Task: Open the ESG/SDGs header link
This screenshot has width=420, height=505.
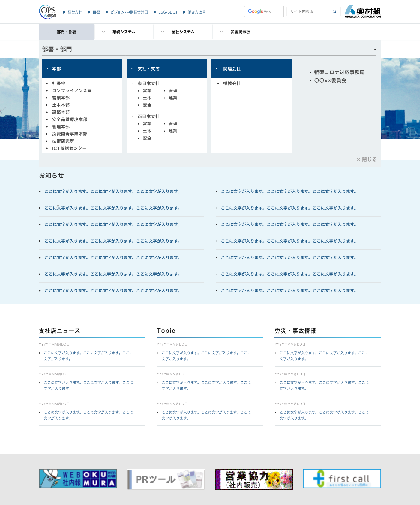Action: (167, 12)
